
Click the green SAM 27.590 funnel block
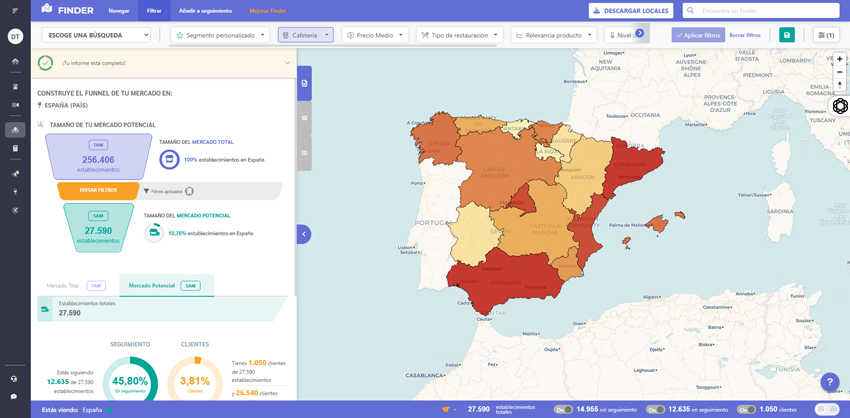click(x=98, y=228)
